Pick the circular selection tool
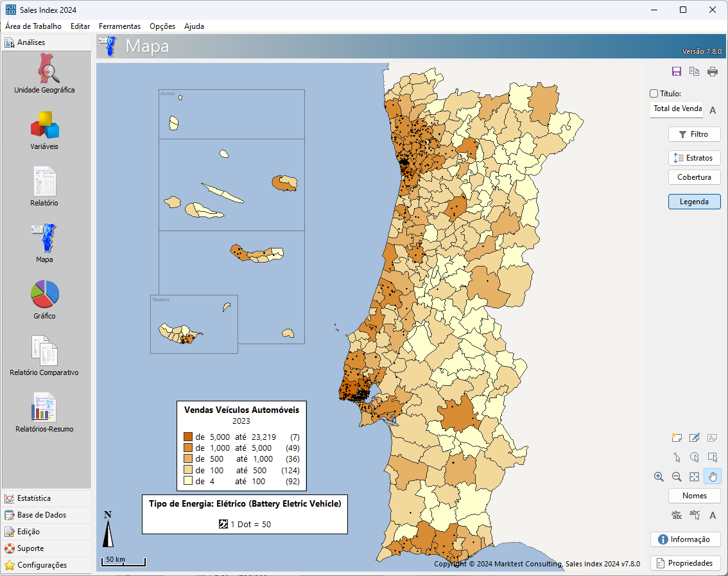Screen dimensions: 728x576 coord(694,457)
